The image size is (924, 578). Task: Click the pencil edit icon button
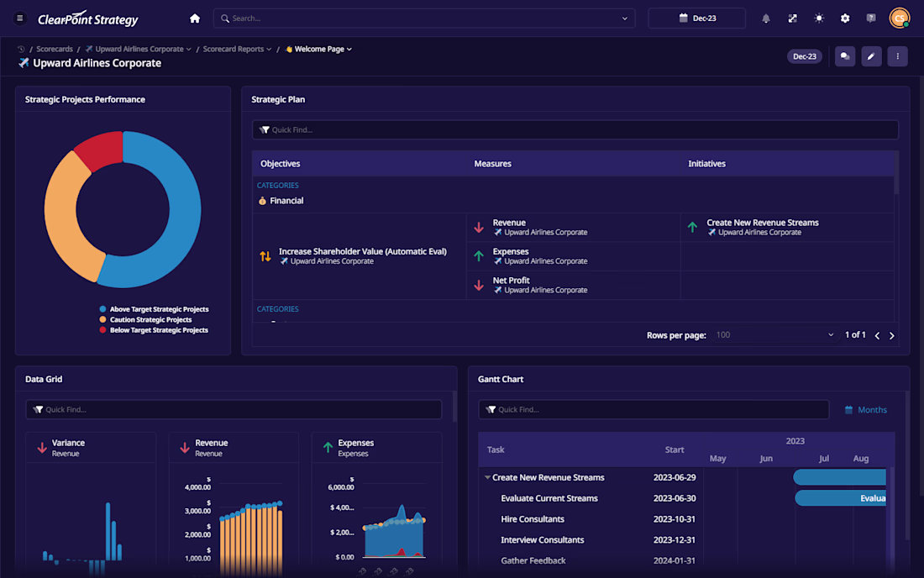coord(871,56)
